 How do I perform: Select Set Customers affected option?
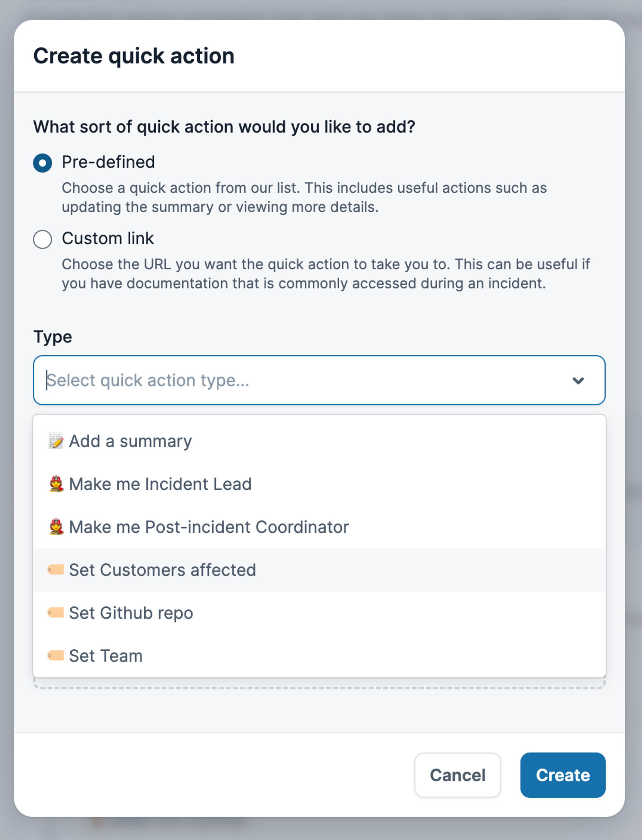[162, 570]
